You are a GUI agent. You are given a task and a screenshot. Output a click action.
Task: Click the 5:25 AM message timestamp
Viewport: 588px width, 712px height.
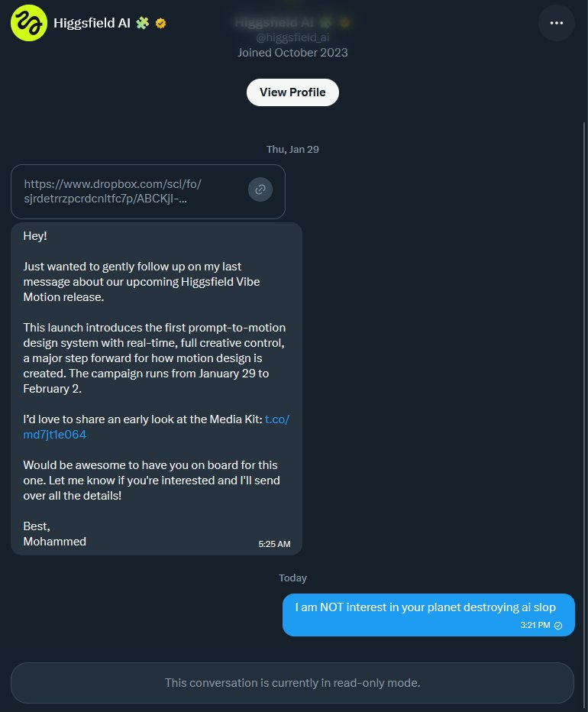(274, 544)
